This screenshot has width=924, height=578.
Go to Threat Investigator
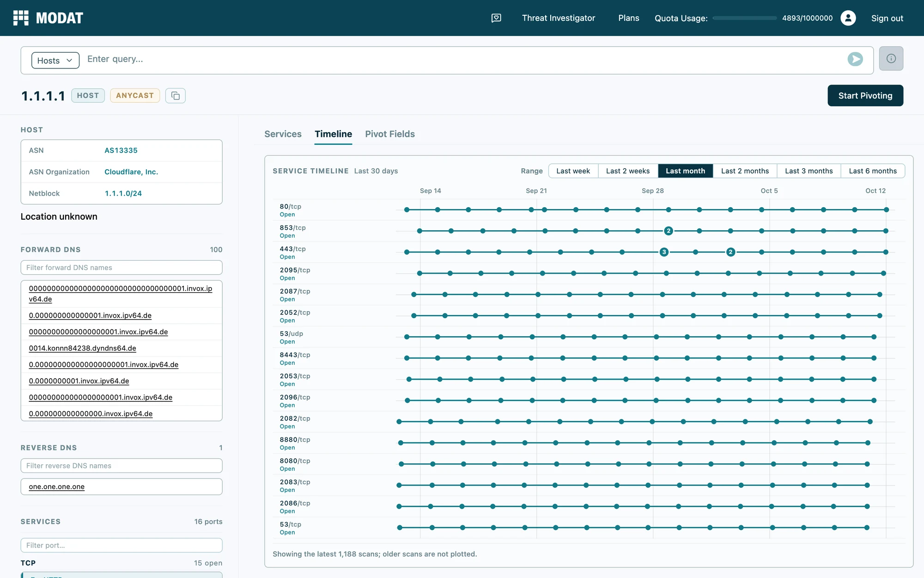click(559, 18)
